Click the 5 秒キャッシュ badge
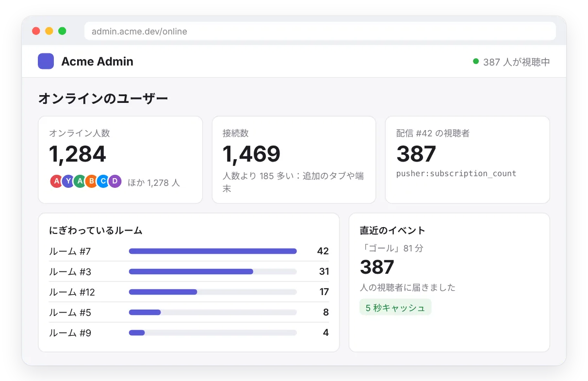The width and height of the screenshot is (588, 381). tap(395, 308)
